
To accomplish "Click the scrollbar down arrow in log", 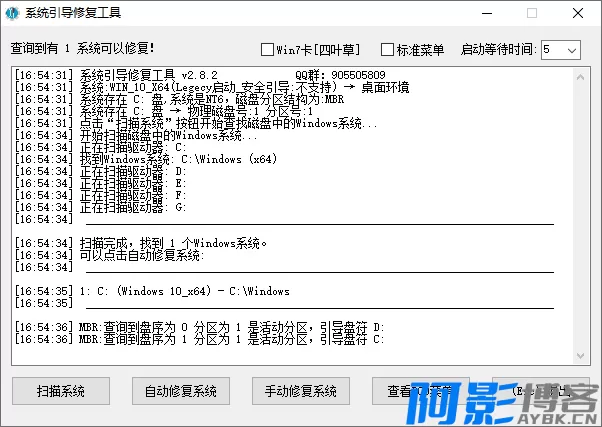I will (580, 356).
